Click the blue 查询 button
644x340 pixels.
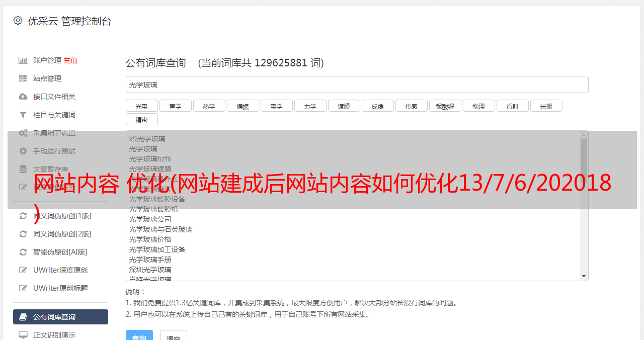click(139, 335)
